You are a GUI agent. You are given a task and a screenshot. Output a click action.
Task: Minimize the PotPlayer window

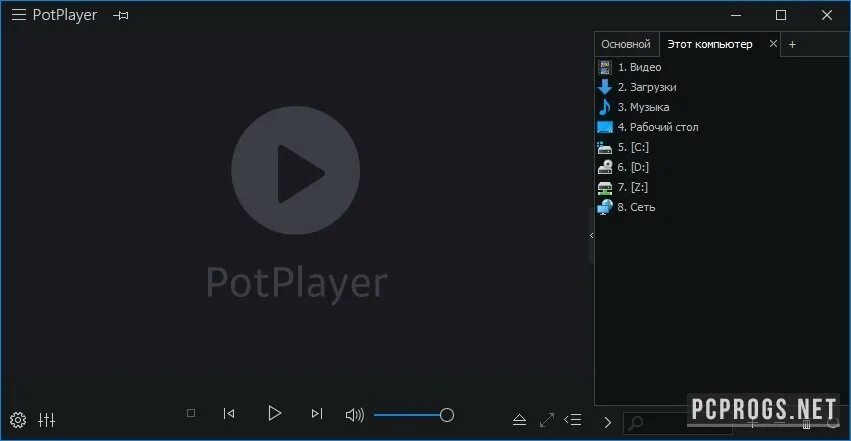736,15
